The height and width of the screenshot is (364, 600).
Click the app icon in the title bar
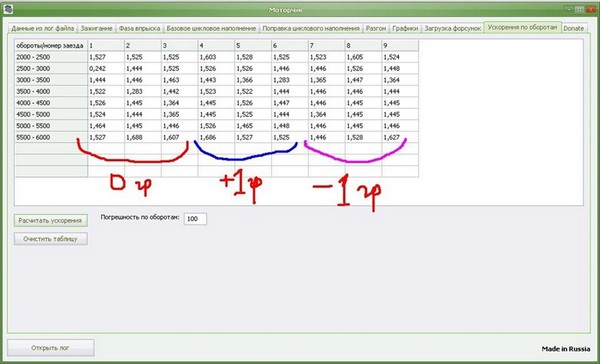pyautogui.click(x=8, y=9)
